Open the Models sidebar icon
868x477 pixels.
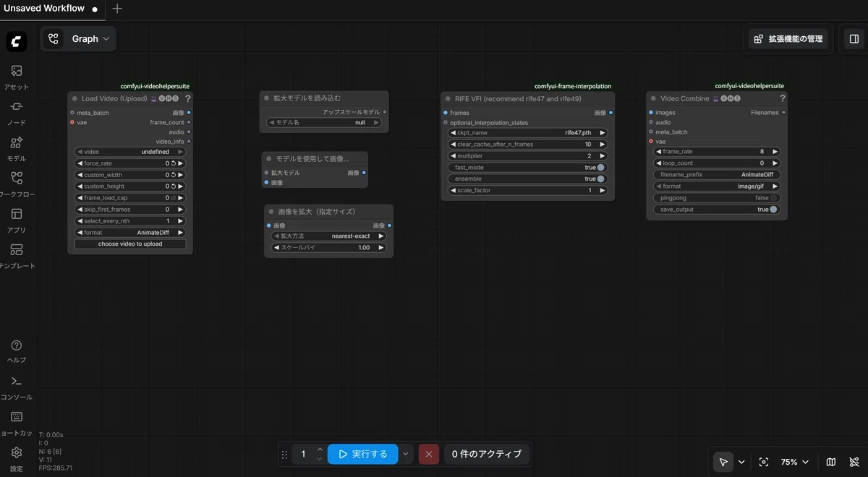[17, 148]
